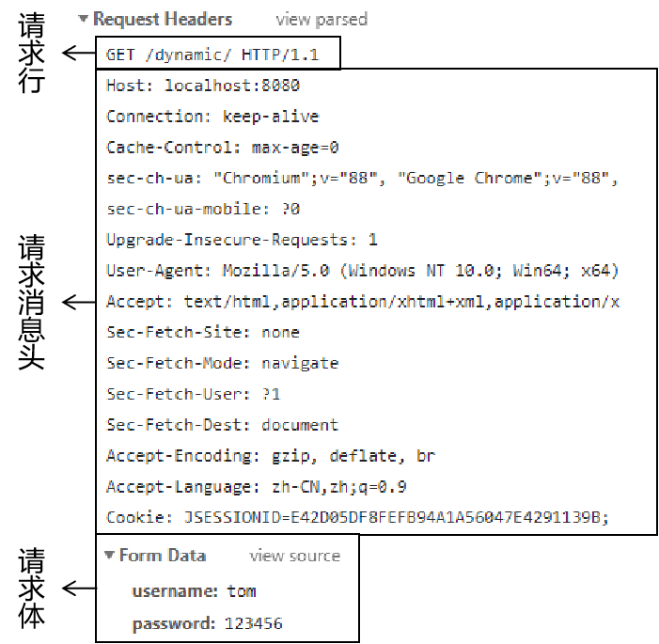This screenshot has height=644, width=659.
Task: Select the Accept: text/html header line
Action: click(x=363, y=302)
